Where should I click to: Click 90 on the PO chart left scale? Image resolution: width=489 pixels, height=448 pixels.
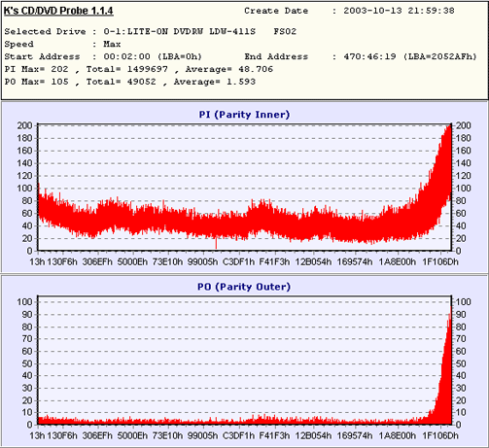click(27, 315)
